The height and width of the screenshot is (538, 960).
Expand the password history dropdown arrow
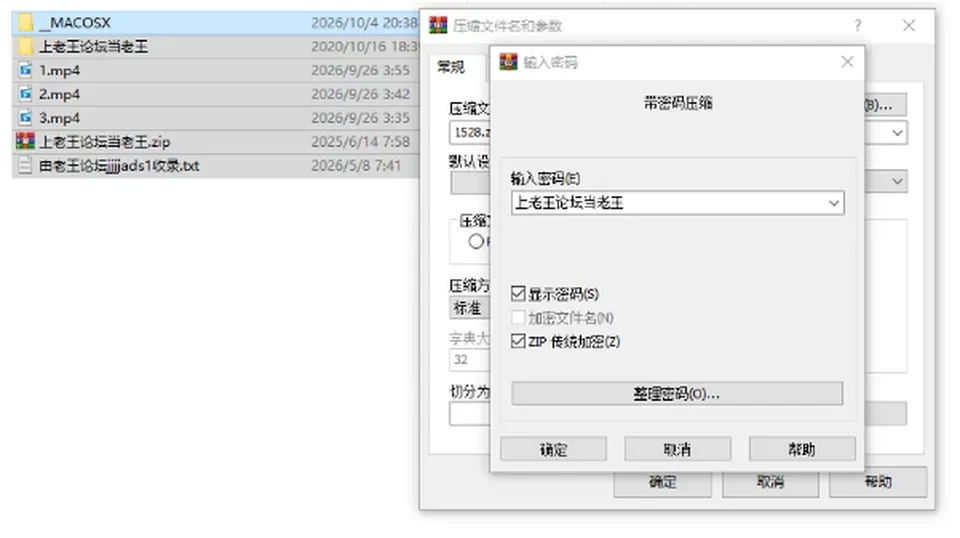point(834,203)
